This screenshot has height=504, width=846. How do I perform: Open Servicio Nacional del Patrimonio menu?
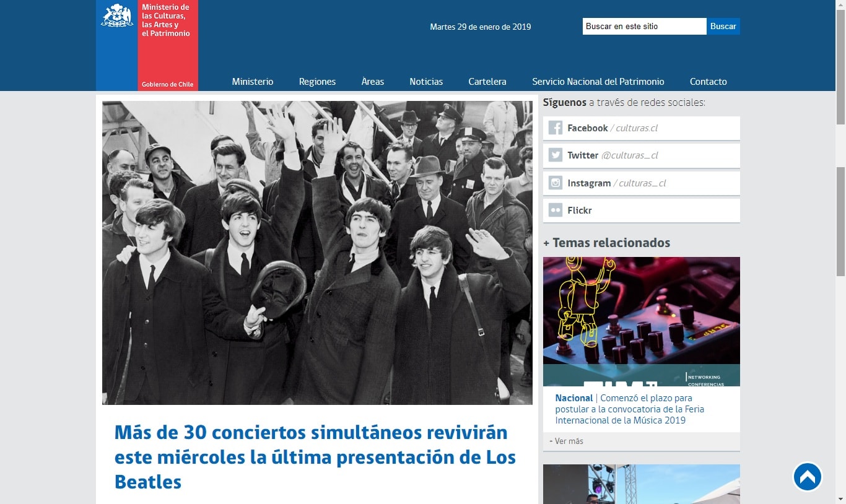[598, 82]
